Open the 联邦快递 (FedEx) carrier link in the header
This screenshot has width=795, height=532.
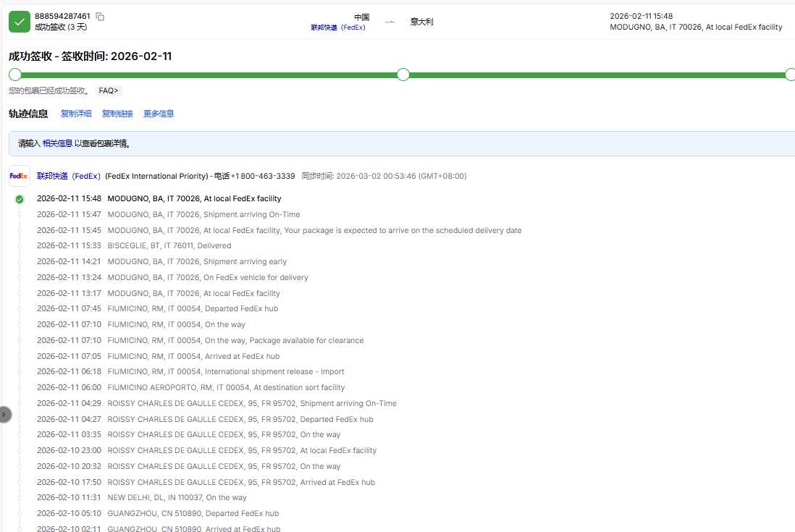338,28
